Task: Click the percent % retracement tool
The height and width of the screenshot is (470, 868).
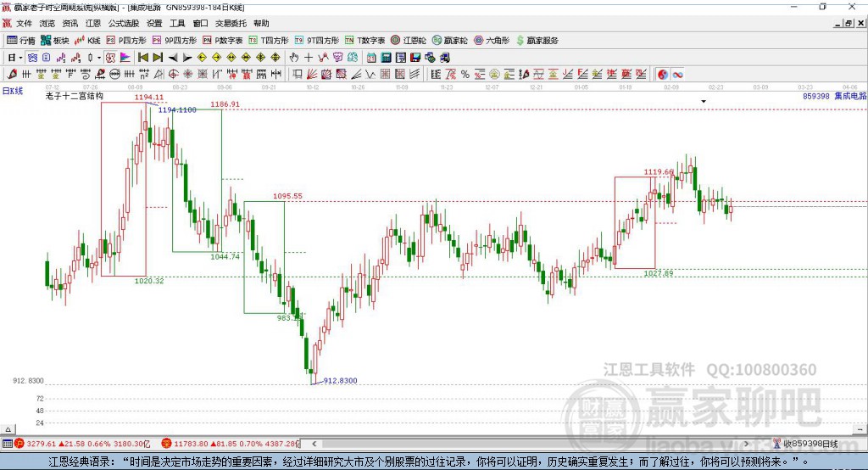Action: pyautogui.click(x=465, y=75)
